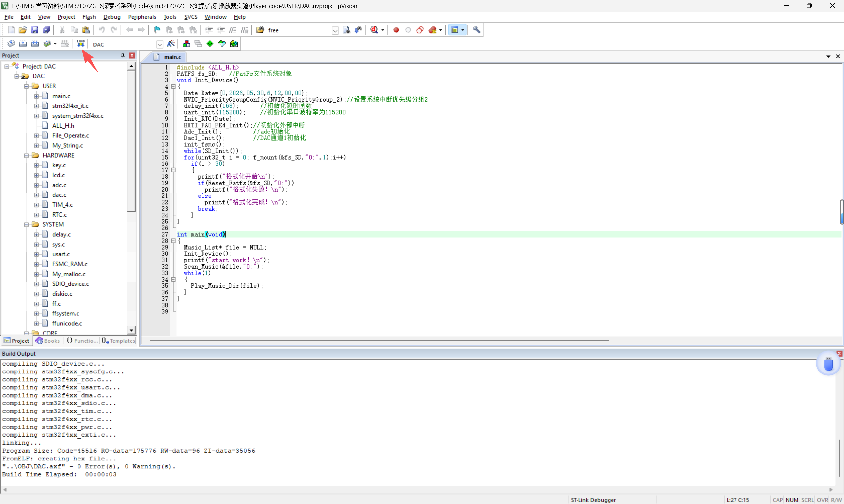Toggle the R/W status indicator
This screenshot has height=504, width=844.
pos(836,500)
